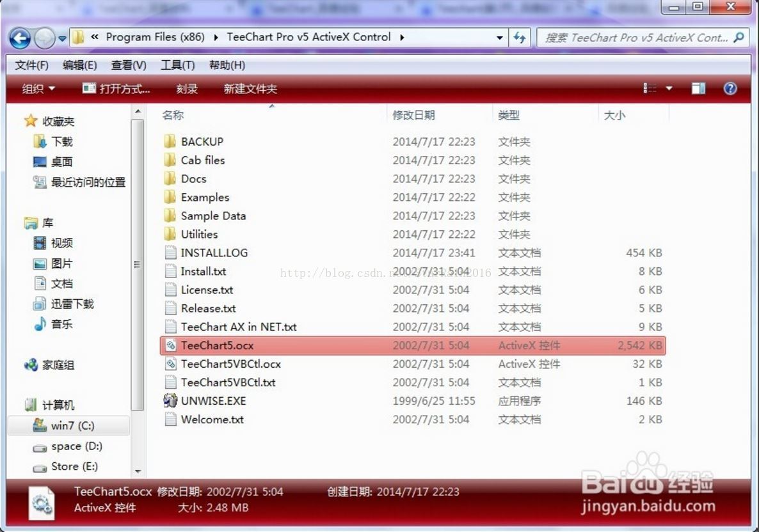Sort by the 修改日期 column header

coord(414,115)
